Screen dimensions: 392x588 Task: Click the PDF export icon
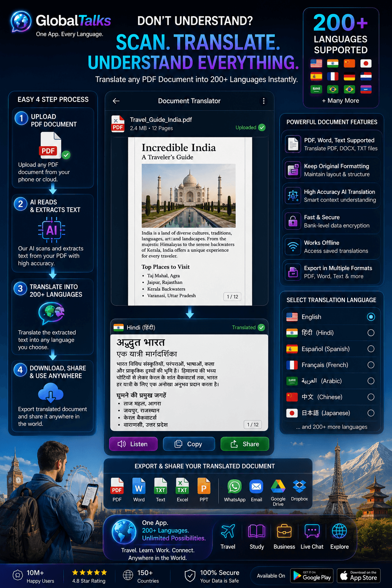[x=117, y=486]
